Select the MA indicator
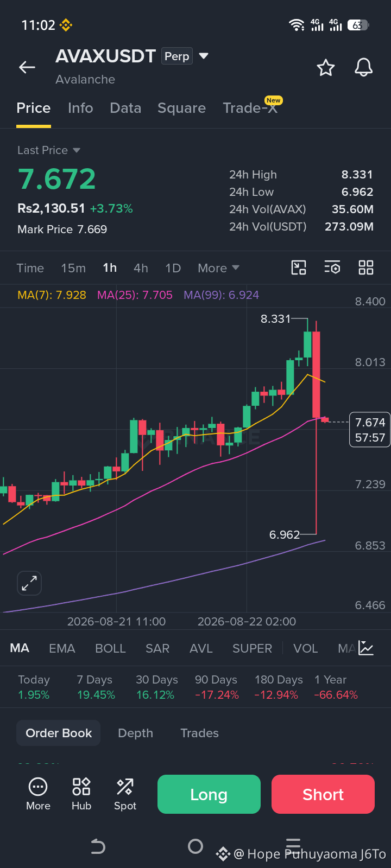The image size is (391, 868). 20,648
